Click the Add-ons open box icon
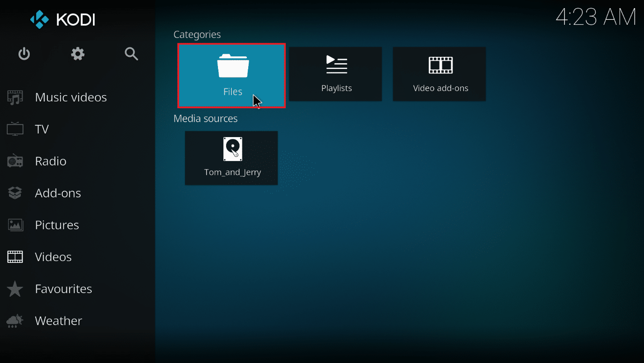The height and width of the screenshot is (363, 644). coord(15,193)
